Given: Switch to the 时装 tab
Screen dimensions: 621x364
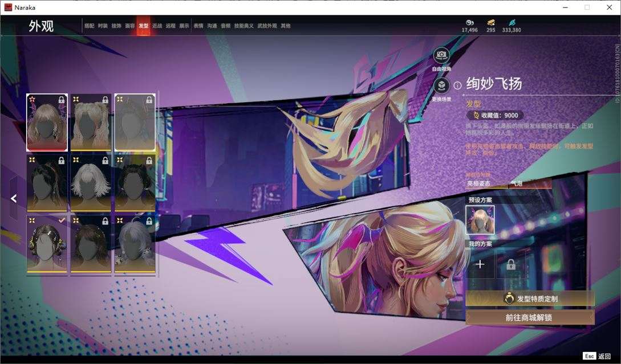Looking at the screenshot, I should pos(103,26).
